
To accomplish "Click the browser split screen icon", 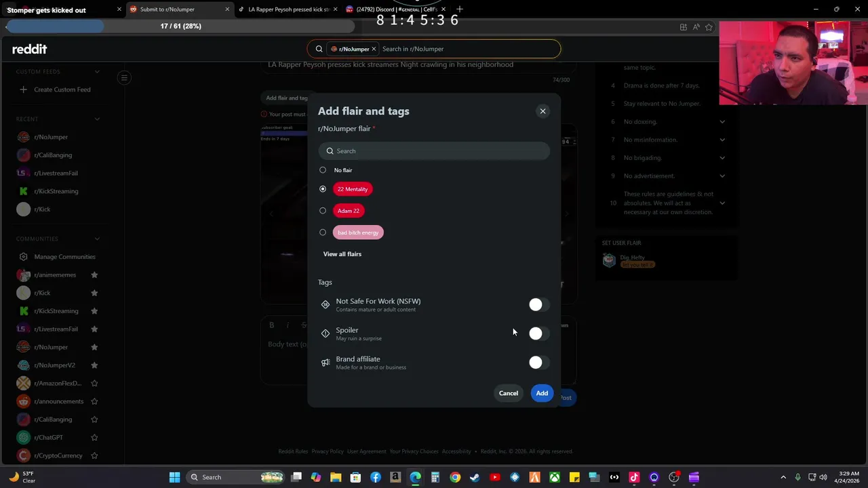I will [x=683, y=27].
